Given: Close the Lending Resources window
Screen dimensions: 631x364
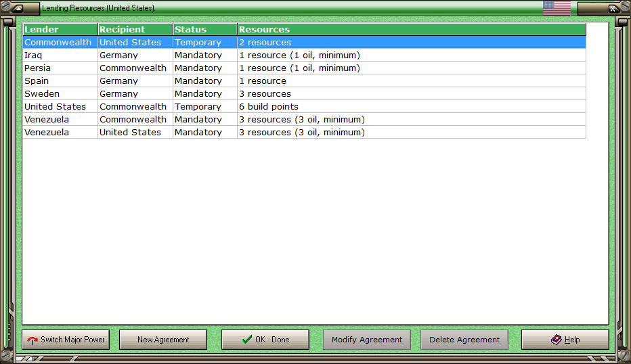Looking at the screenshot, I should pos(613,8).
